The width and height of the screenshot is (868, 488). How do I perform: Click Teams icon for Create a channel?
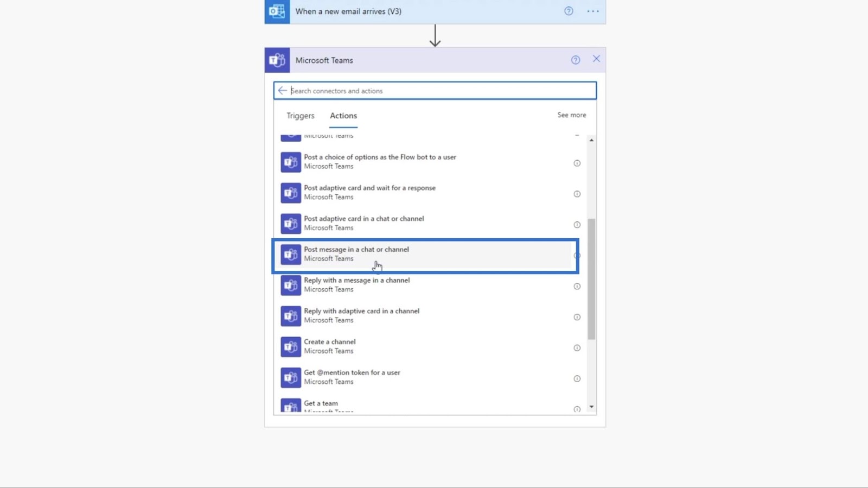click(291, 347)
